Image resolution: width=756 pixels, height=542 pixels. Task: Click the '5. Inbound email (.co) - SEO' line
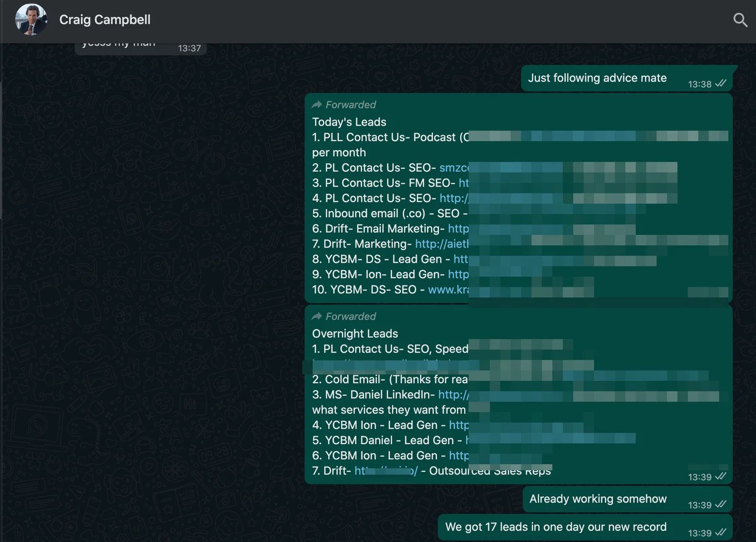click(390, 214)
